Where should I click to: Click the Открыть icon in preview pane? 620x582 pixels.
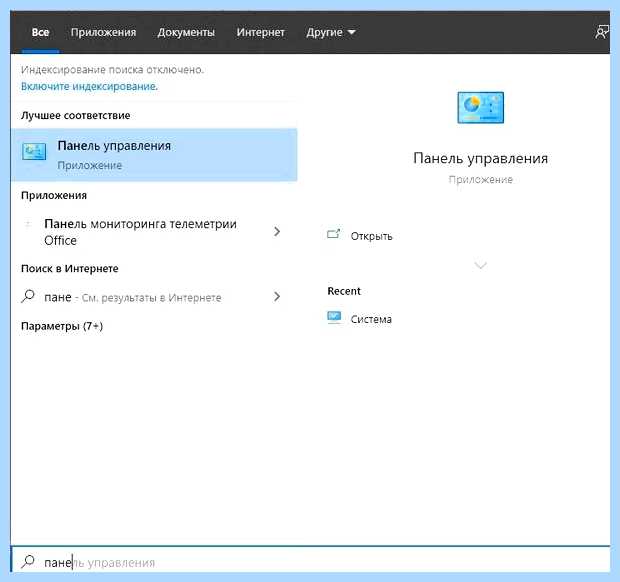pos(333,234)
